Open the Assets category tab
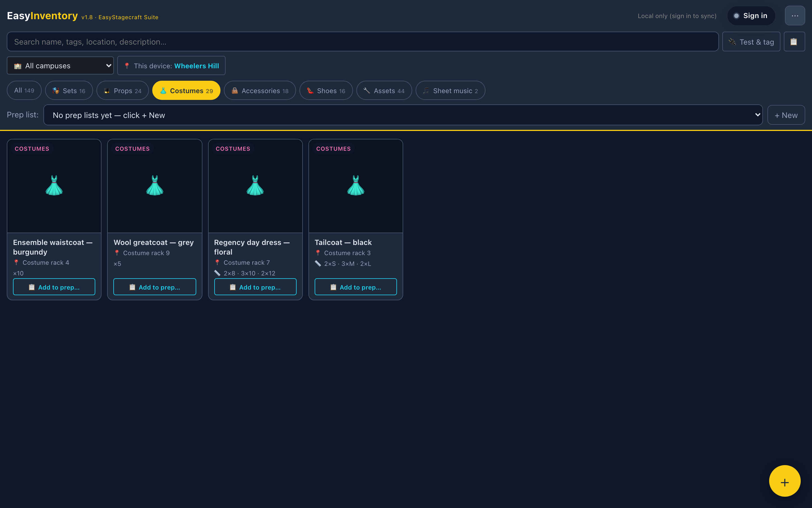Screen dimensions: 812x508 [x=384, y=90]
